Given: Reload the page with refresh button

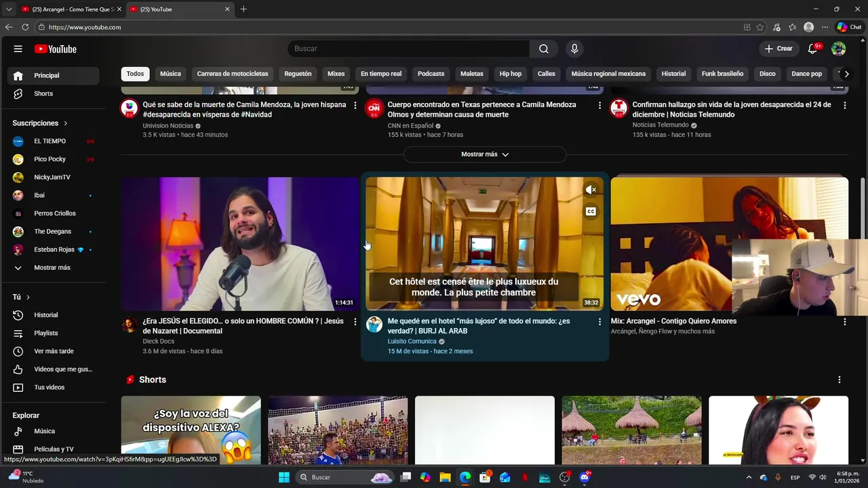Looking at the screenshot, I should tap(25, 27).
